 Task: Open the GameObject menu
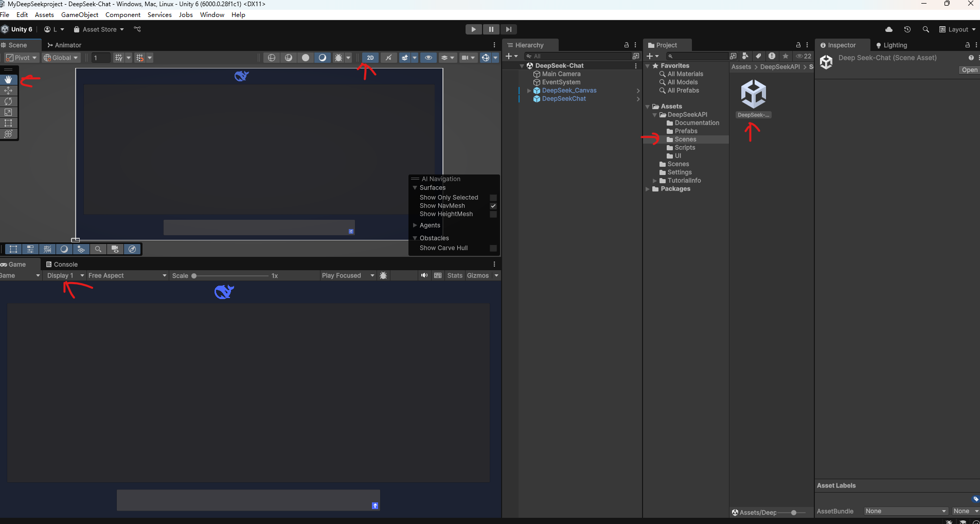pos(80,15)
